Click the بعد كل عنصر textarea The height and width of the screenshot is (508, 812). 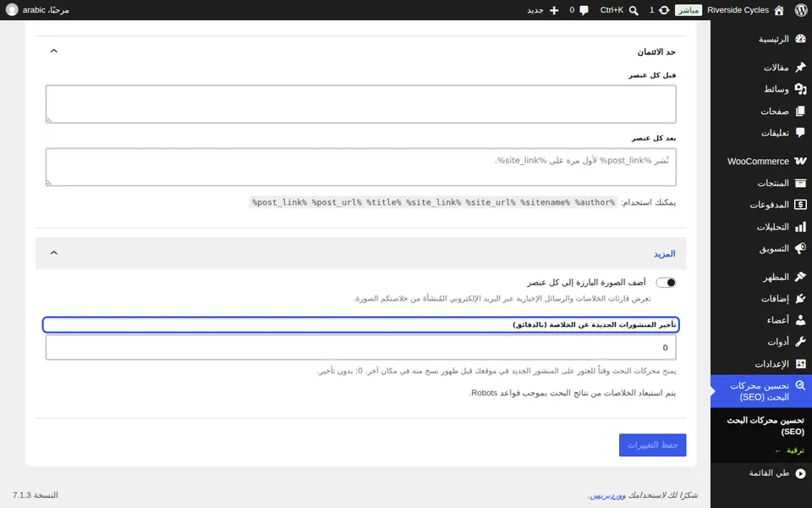click(x=361, y=167)
